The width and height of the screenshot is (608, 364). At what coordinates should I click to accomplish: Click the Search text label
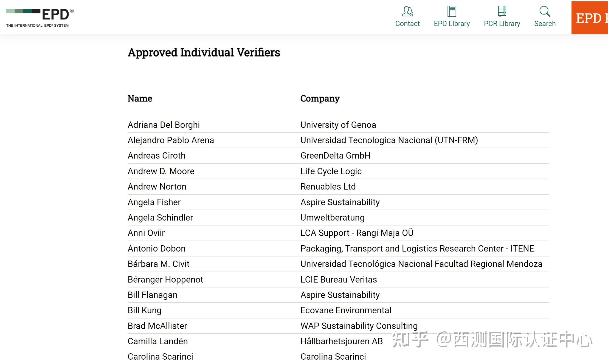pyautogui.click(x=545, y=24)
